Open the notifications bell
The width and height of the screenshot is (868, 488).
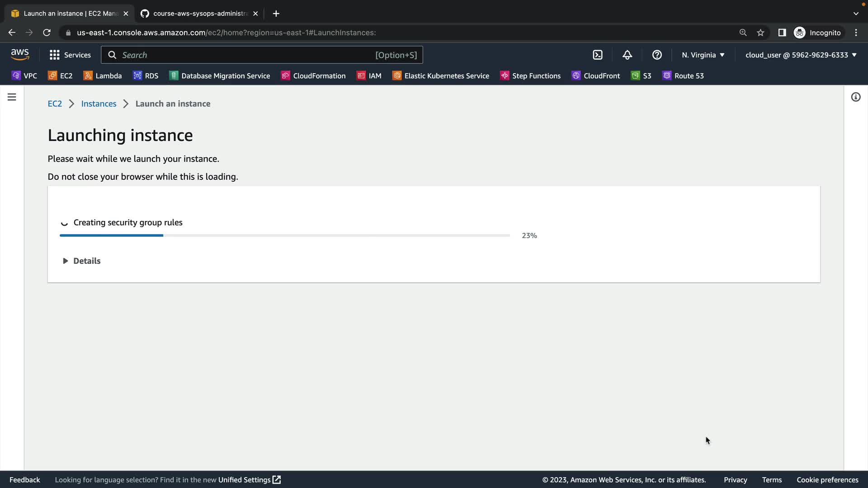pyautogui.click(x=627, y=55)
